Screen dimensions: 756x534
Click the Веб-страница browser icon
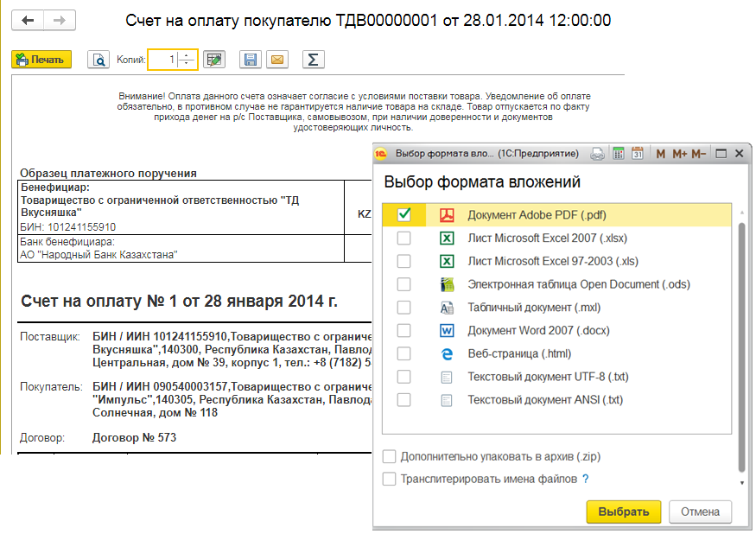(x=447, y=353)
